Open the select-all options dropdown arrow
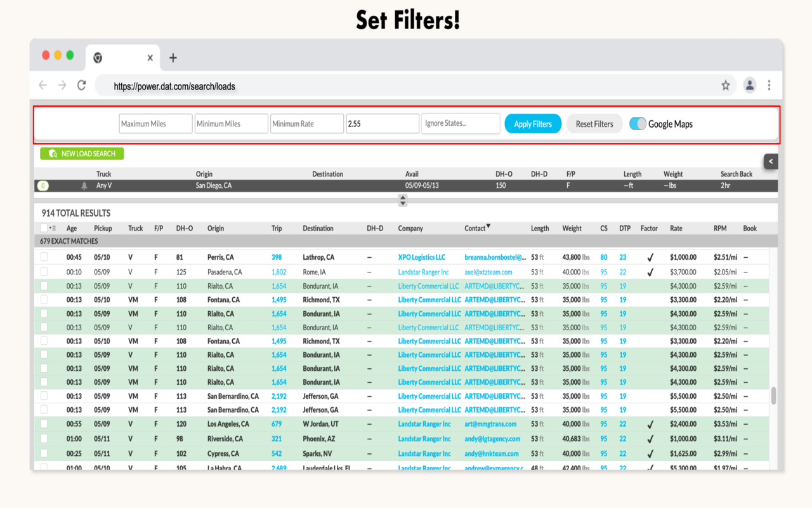 pos(53,228)
